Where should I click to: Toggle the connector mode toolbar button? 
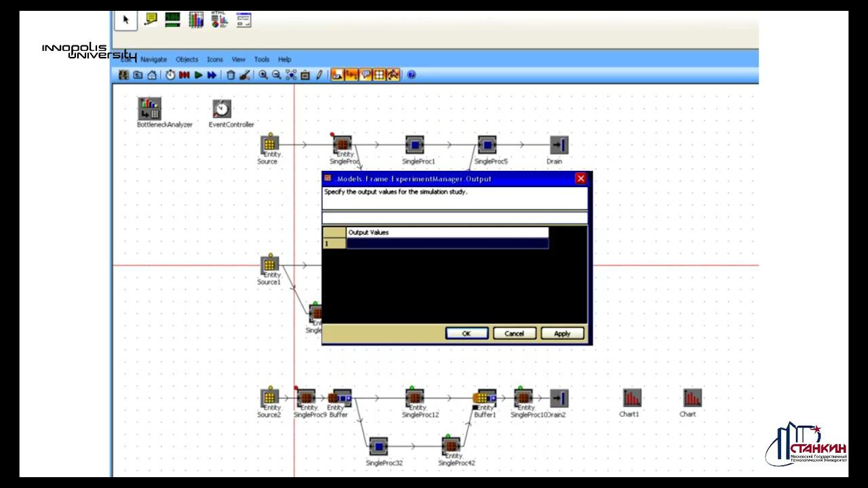351,75
